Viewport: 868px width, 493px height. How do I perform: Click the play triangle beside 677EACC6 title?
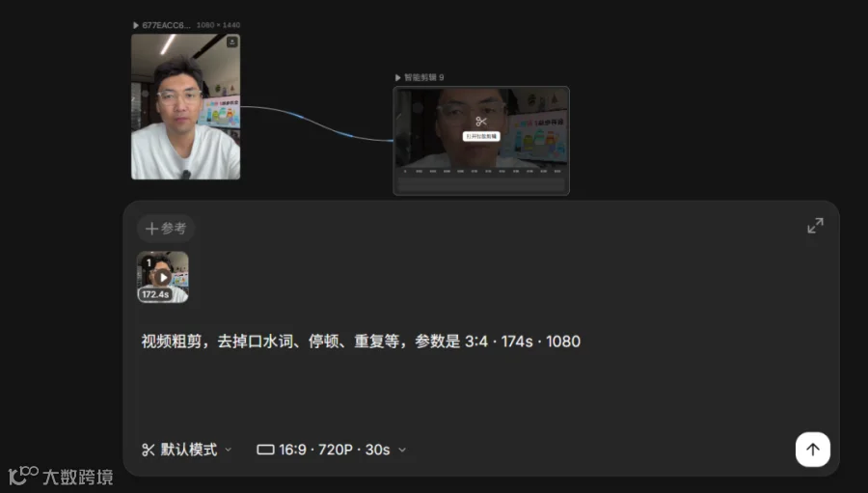136,25
